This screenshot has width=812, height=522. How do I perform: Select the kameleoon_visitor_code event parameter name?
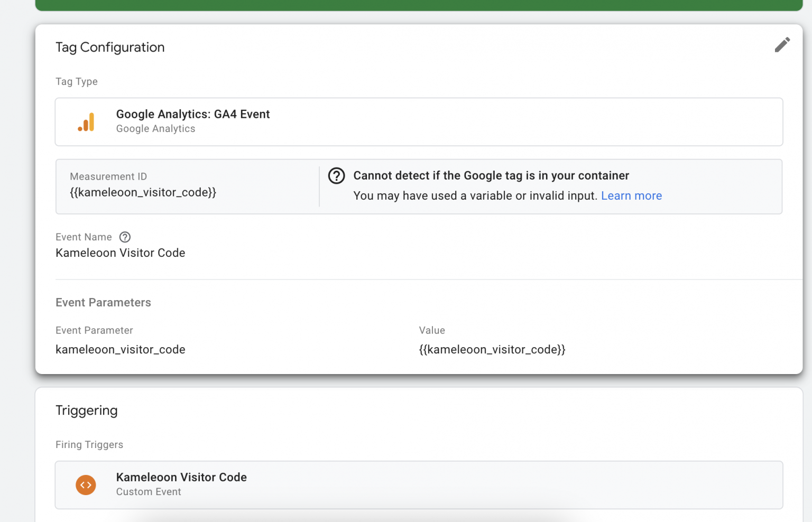pos(120,350)
